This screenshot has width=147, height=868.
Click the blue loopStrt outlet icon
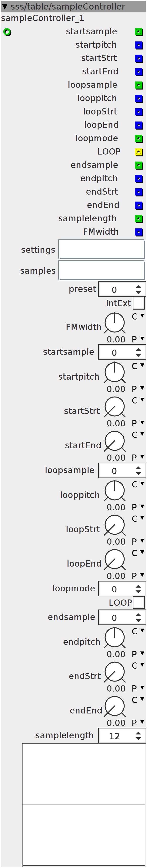[x=139, y=112]
